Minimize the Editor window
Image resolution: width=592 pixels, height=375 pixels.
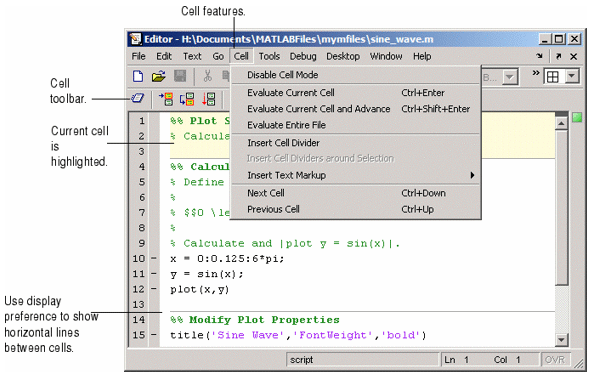coord(545,39)
